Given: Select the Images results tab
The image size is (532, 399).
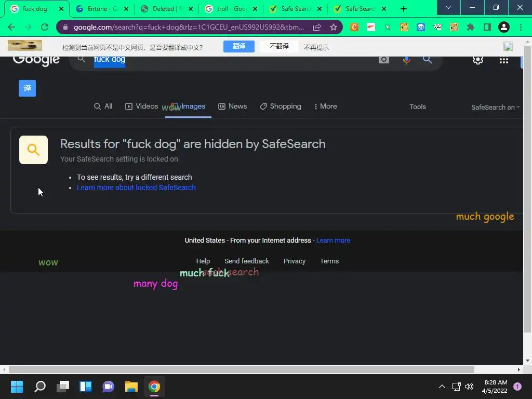Looking at the screenshot, I should point(188,106).
